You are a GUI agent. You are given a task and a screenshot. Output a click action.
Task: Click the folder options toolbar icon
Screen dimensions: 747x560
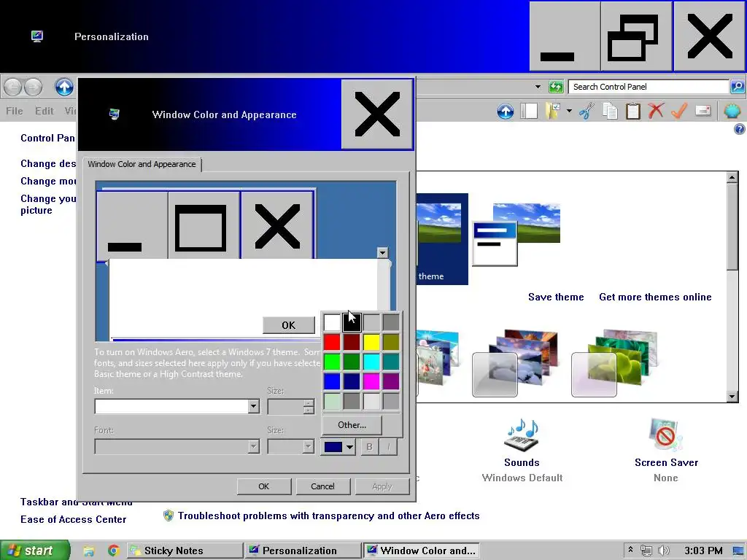pyautogui.click(x=553, y=112)
